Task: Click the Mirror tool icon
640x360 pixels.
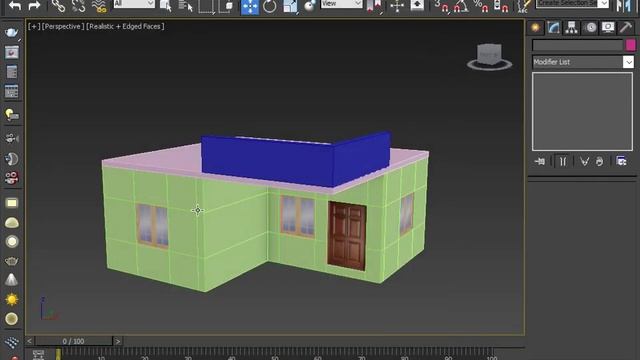Action: [x=623, y=6]
